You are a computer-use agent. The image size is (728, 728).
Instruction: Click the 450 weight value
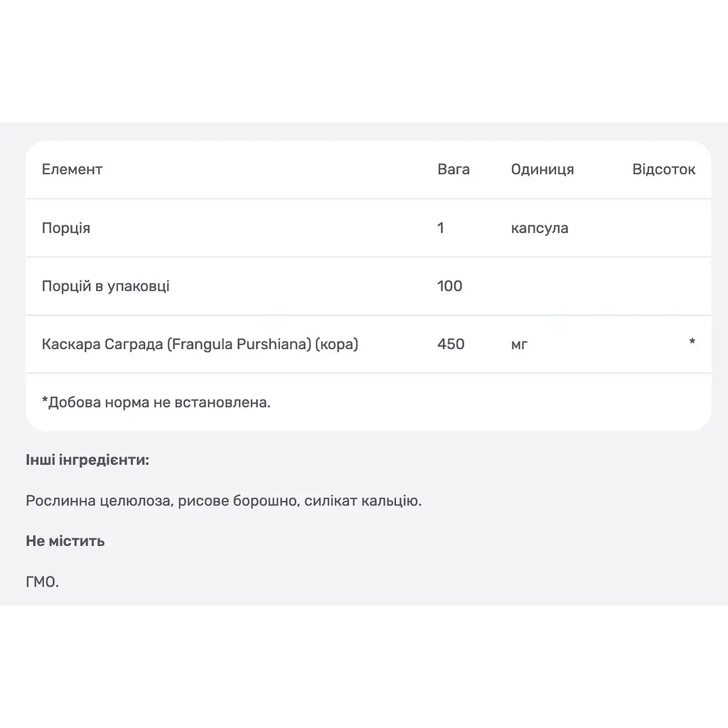point(451,344)
